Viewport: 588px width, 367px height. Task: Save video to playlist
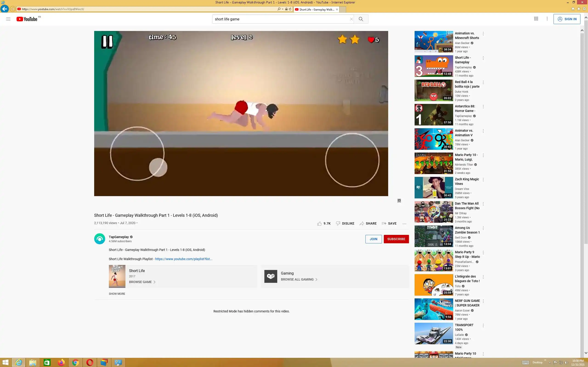tap(389, 223)
